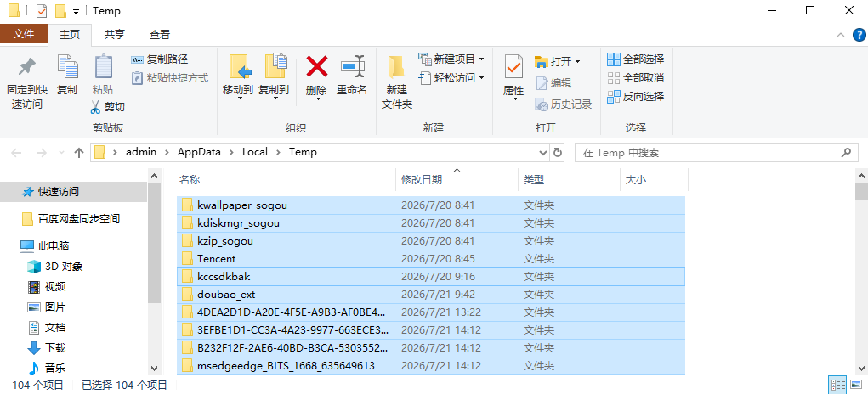The width and height of the screenshot is (868, 394).
Task: Open the File (文件) tab
Action: pyautogui.click(x=24, y=34)
